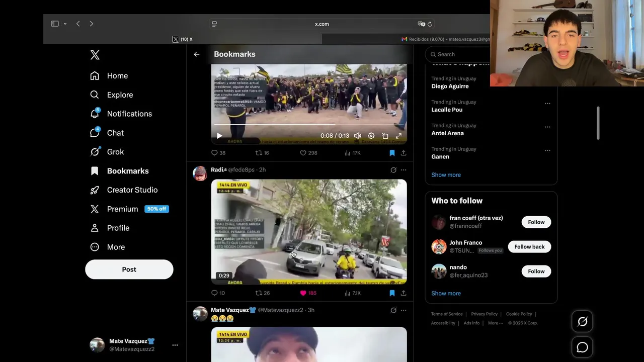Go forward in Safari
The width and height of the screenshot is (644, 362).
(x=91, y=24)
